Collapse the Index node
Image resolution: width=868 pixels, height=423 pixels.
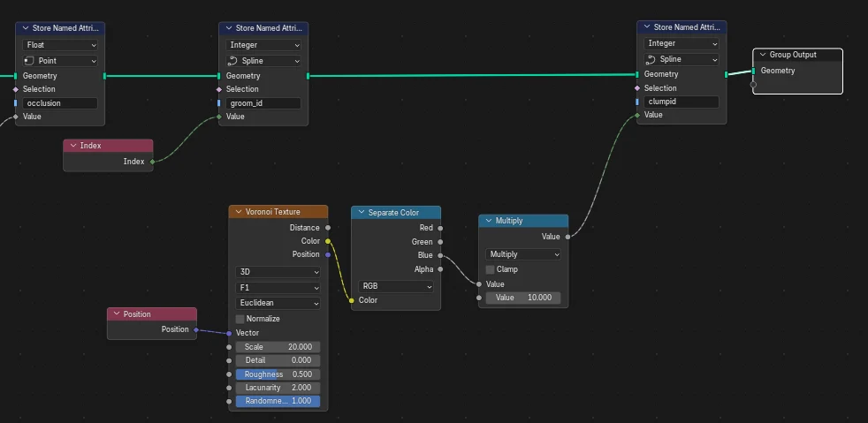point(72,146)
